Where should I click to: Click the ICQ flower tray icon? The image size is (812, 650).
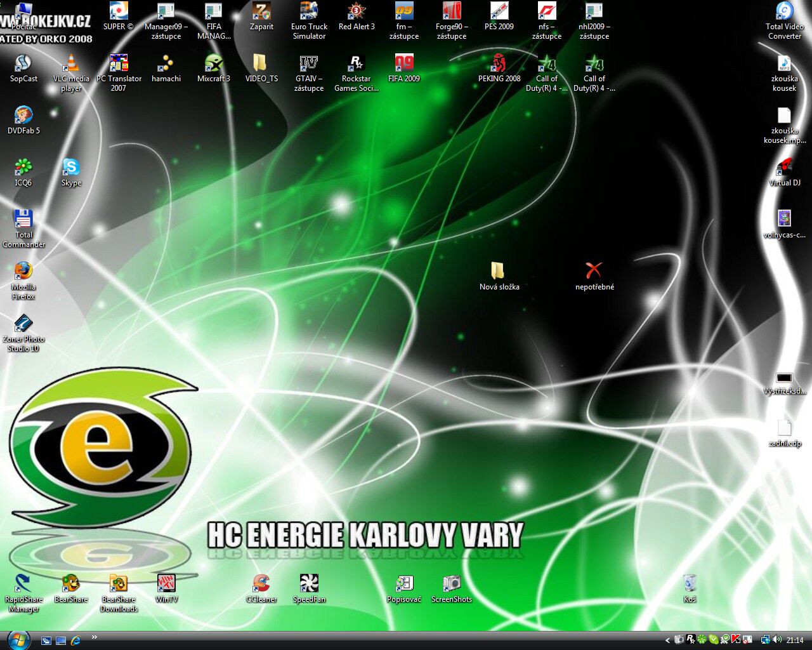point(702,640)
